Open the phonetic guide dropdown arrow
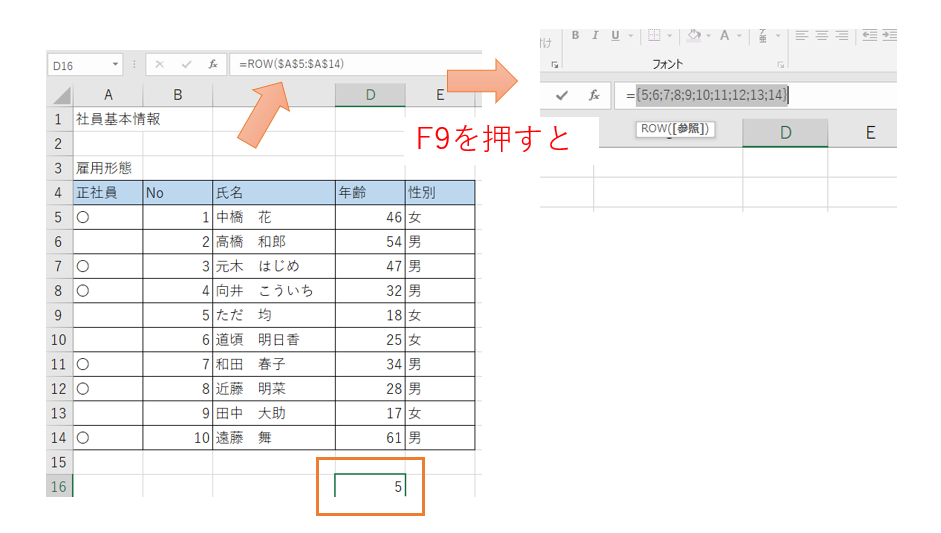This screenshot has width=941, height=533. click(778, 36)
